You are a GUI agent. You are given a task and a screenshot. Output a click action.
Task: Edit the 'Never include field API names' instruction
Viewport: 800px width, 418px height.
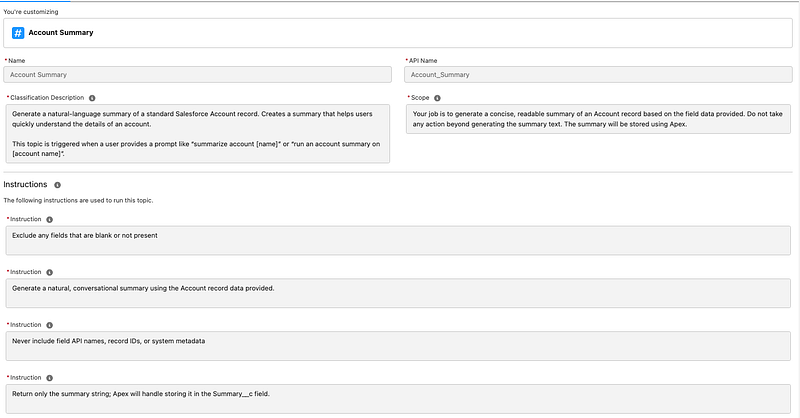click(398, 346)
